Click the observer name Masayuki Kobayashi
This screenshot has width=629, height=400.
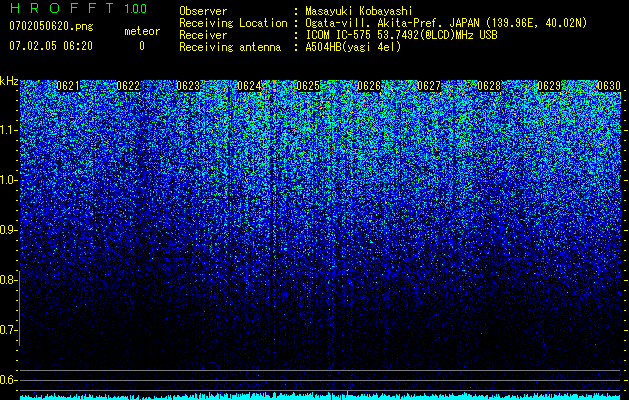click(359, 11)
